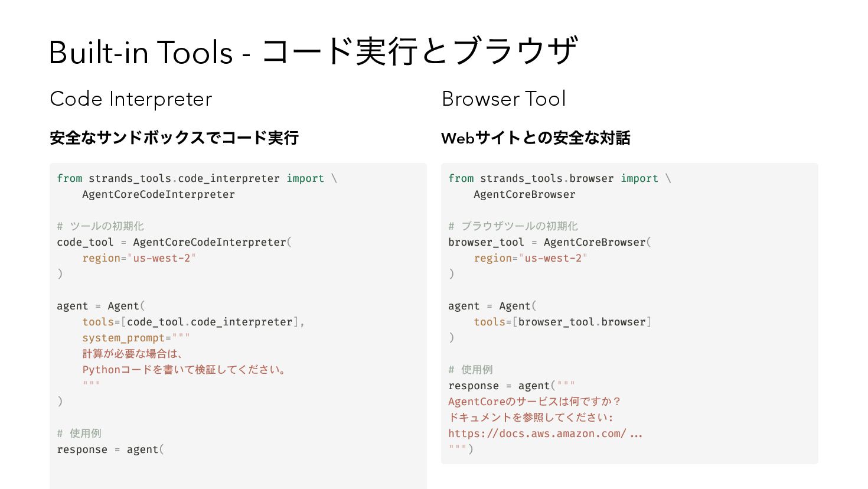Click text "AgentCoreのサービスは何ですか？"
Screen dimensions: 868x489
(x=535, y=402)
